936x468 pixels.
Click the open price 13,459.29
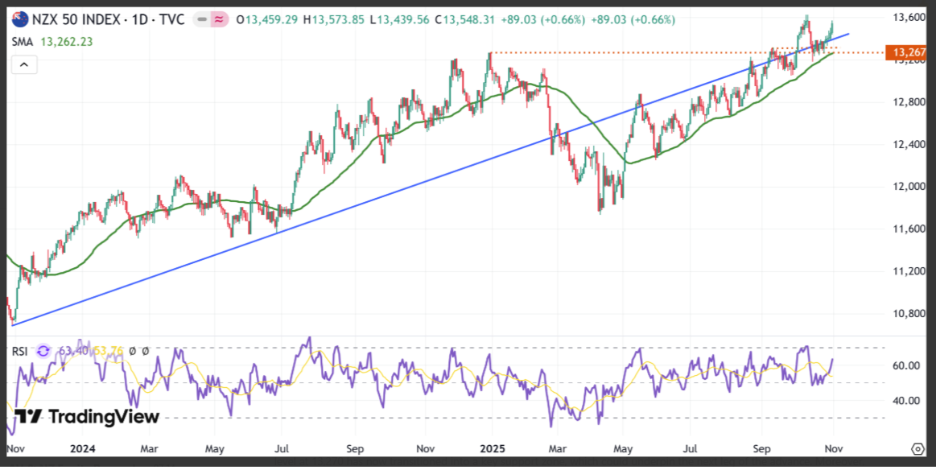pyautogui.click(x=272, y=20)
